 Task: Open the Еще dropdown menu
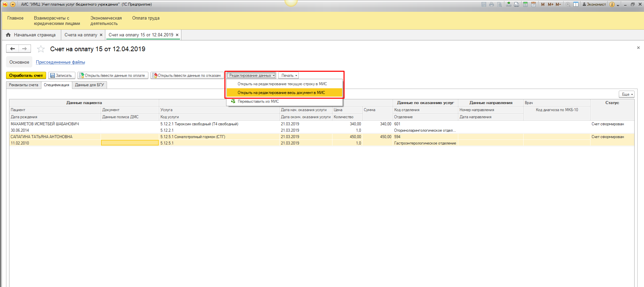(x=627, y=94)
